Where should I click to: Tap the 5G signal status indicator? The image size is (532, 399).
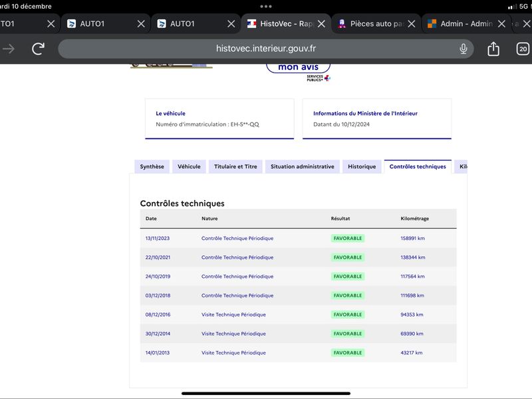point(525,6)
